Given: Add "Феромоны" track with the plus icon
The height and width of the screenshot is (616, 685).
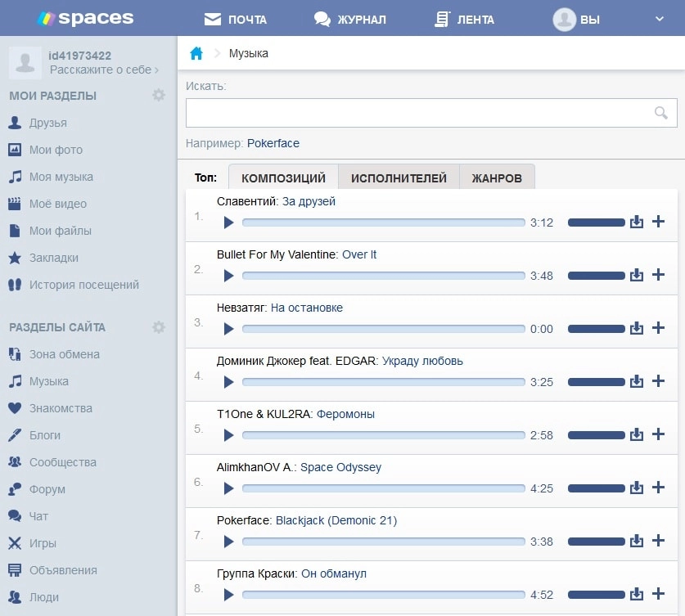Looking at the screenshot, I should pos(658,434).
